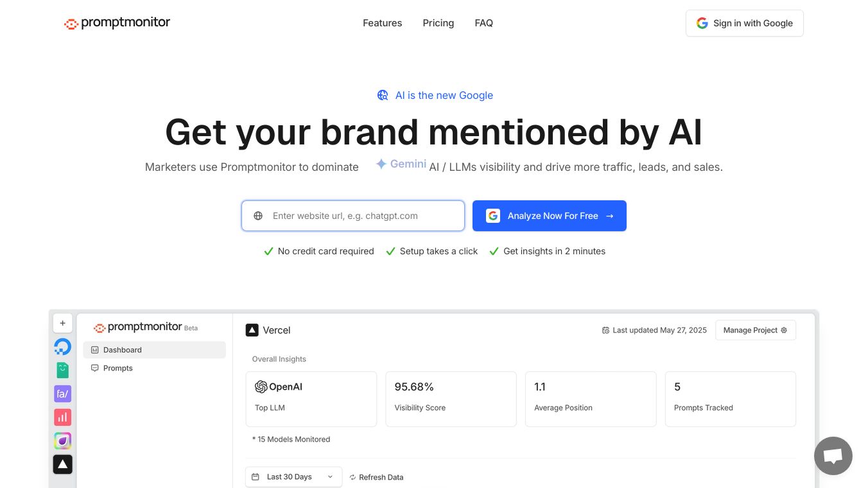The image size is (868, 488).
Task: Click the rainbow-bordered purple leaf project icon
Action: [62, 440]
